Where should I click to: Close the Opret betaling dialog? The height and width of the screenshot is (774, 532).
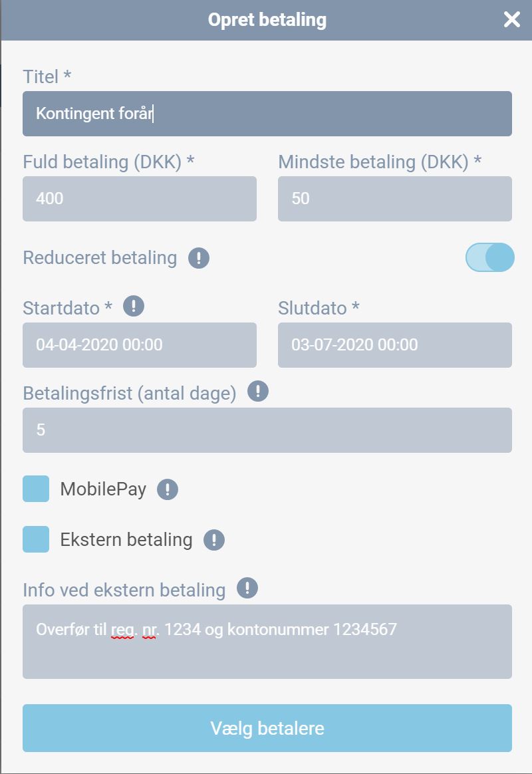511,20
